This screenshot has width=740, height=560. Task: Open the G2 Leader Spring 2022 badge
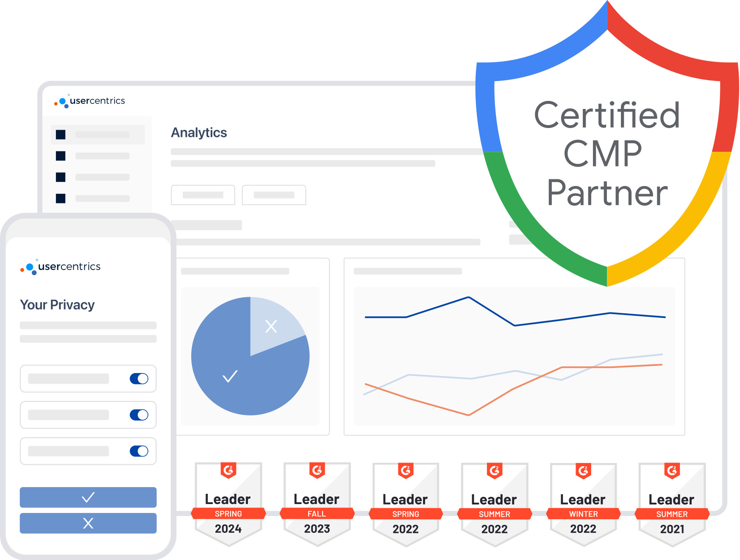(x=406, y=504)
